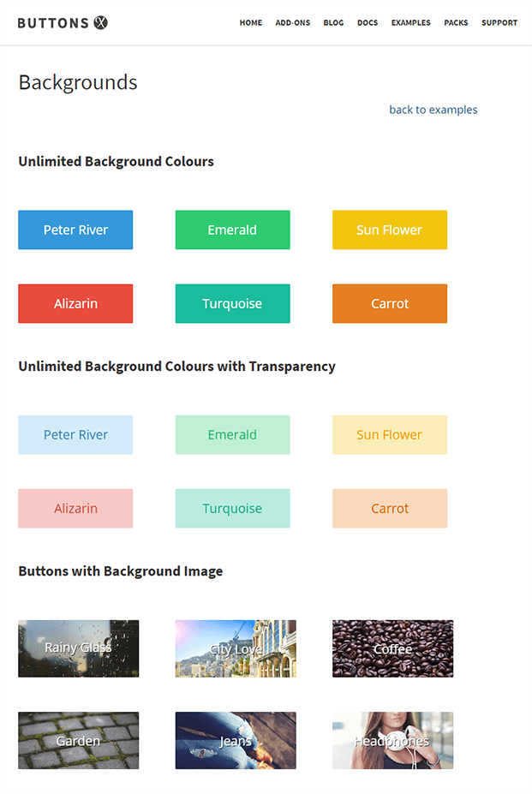
Task: Click the Rainy Glass image button
Action: [x=78, y=648]
